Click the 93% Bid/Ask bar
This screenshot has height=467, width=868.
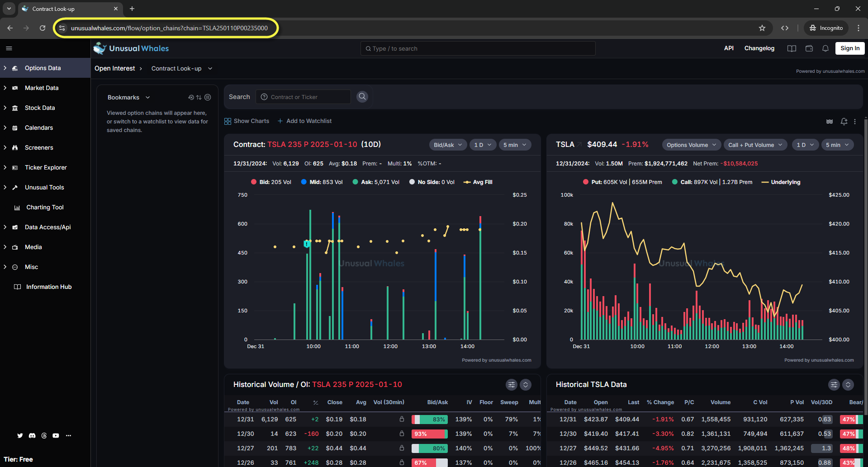pyautogui.click(x=430, y=434)
